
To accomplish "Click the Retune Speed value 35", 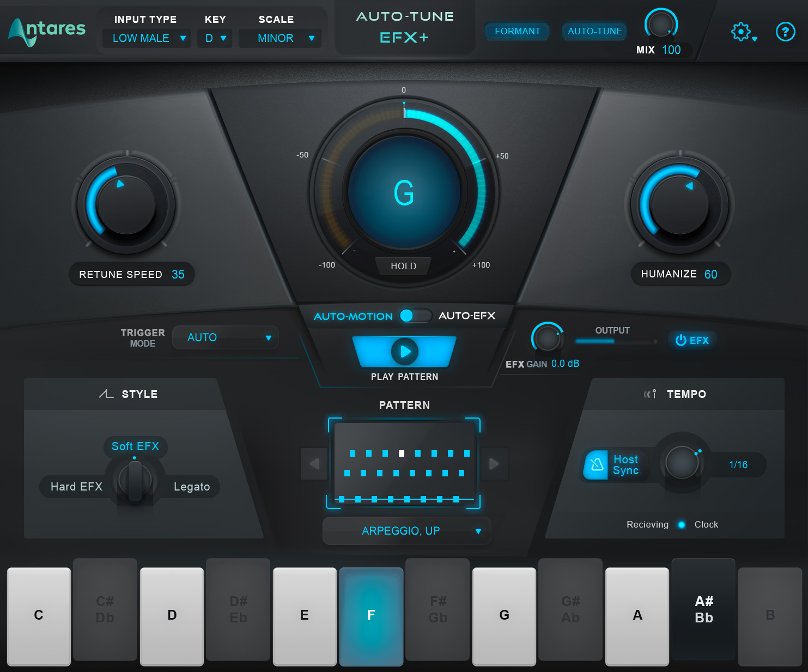I will click(x=178, y=275).
